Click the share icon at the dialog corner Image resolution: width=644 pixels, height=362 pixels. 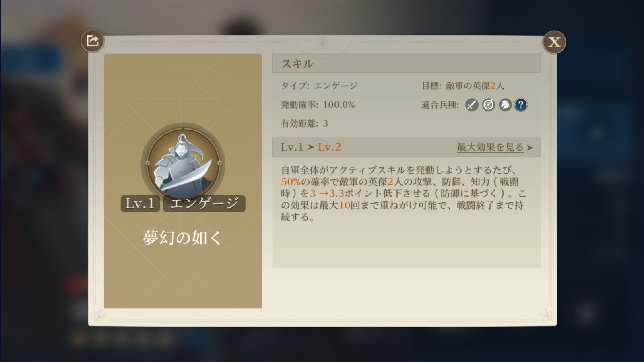pyautogui.click(x=92, y=41)
